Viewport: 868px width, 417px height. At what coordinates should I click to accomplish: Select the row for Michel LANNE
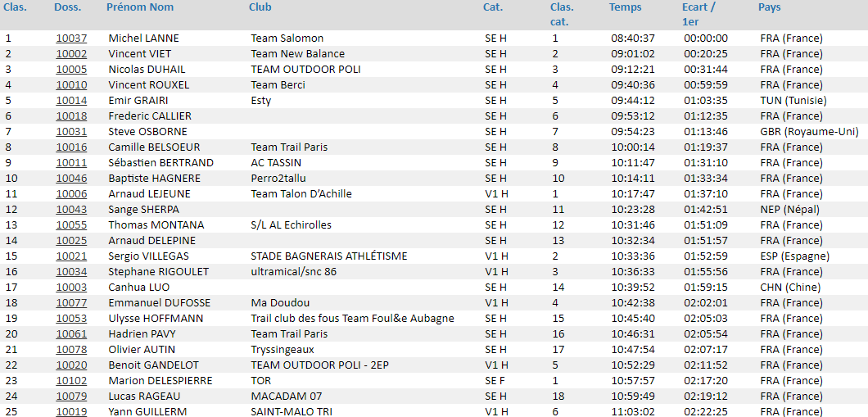(434, 39)
